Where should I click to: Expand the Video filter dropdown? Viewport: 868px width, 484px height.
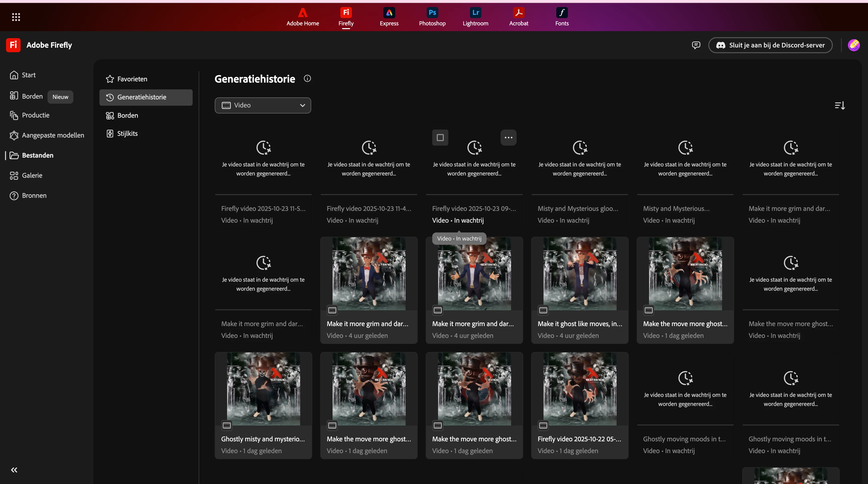263,105
